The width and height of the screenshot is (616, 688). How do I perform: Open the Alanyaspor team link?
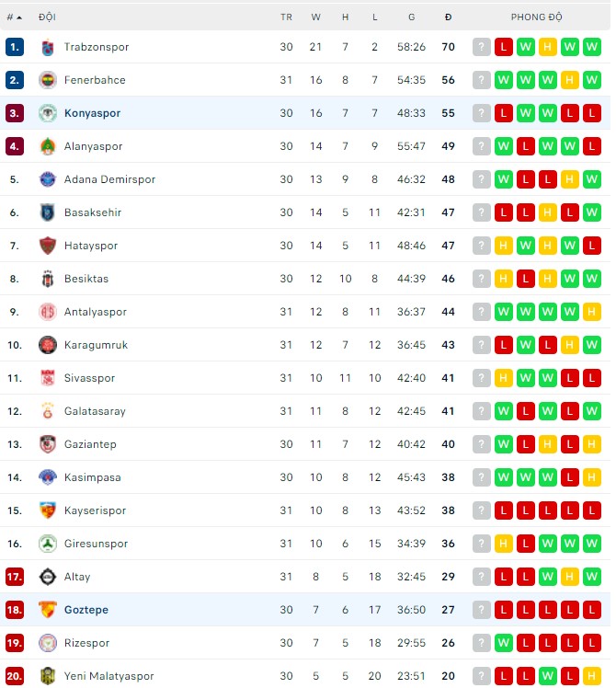(x=93, y=146)
